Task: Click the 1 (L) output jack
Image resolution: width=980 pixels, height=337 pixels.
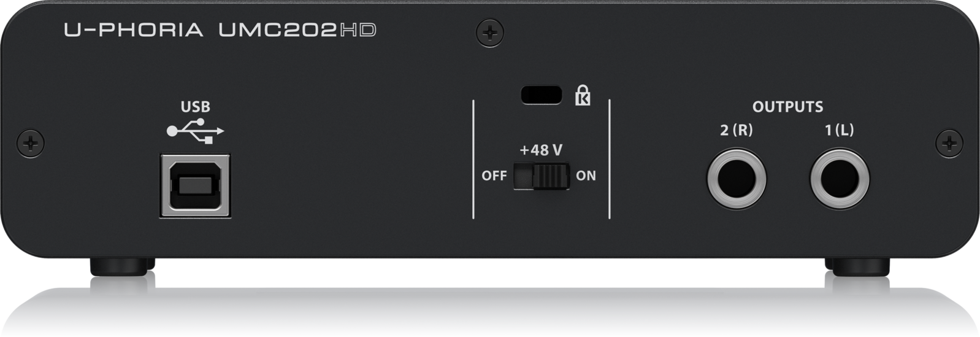Action: click(840, 179)
